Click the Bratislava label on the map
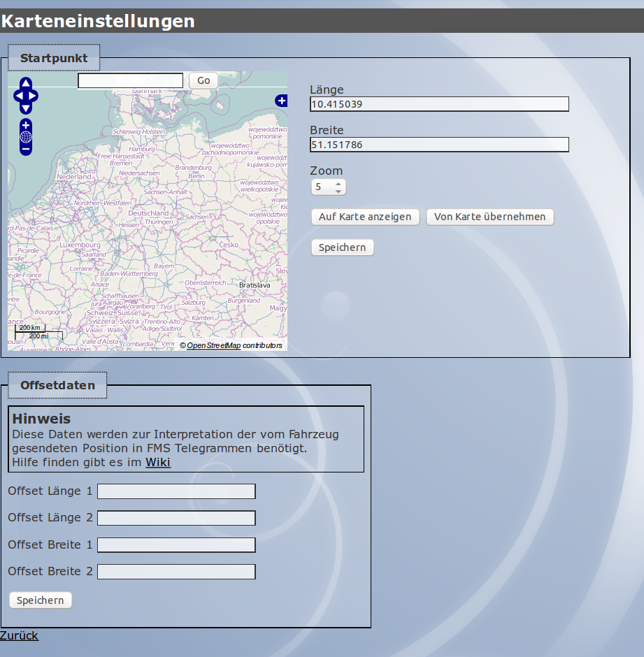Screen dimensions: 644x657 (x=255, y=285)
